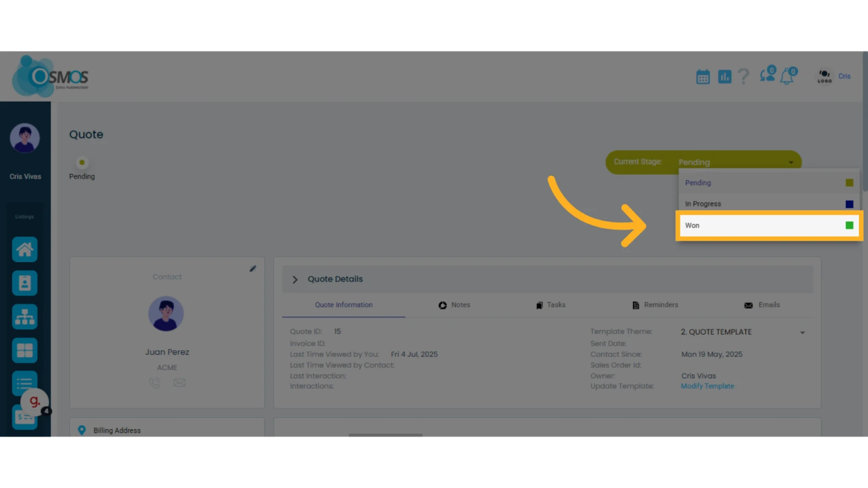Click Cris Vivas sidebar profile picture

click(x=25, y=138)
